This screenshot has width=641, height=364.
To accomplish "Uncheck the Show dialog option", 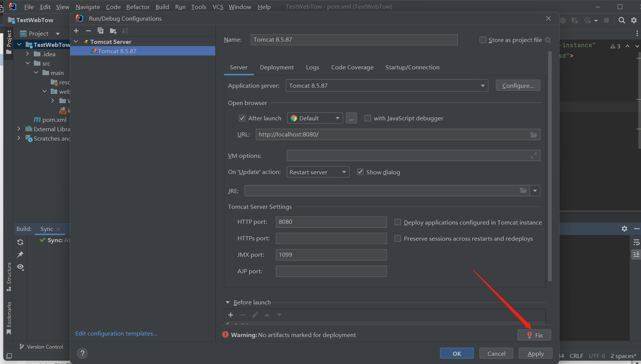I will tap(360, 172).
